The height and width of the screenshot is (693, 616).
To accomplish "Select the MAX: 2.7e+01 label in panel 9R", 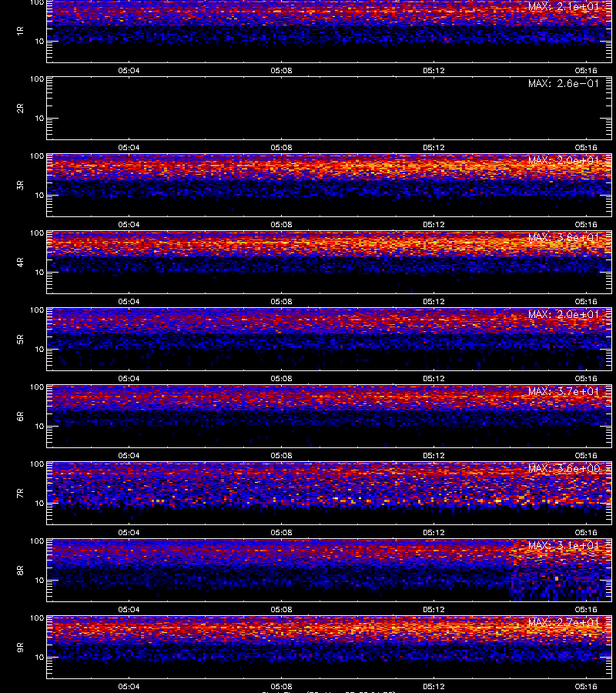I will (x=564, y=622).
